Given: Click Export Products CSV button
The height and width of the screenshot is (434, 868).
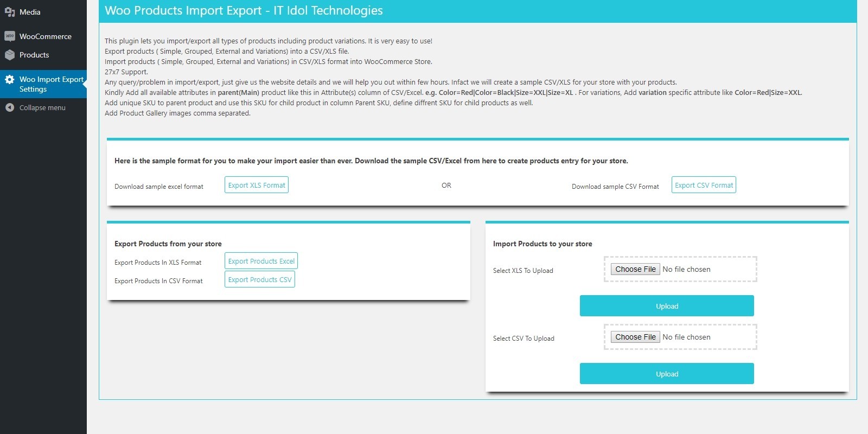Looking at the screenshot, I should point(260,279).
